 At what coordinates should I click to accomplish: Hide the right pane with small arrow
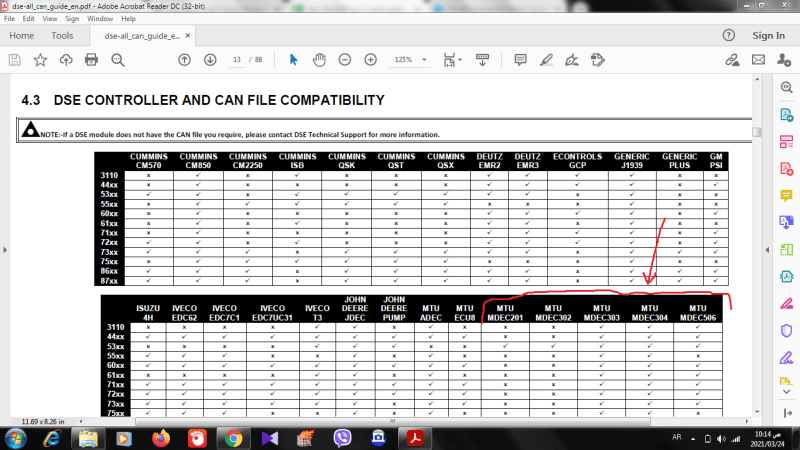tap(767, 249)
